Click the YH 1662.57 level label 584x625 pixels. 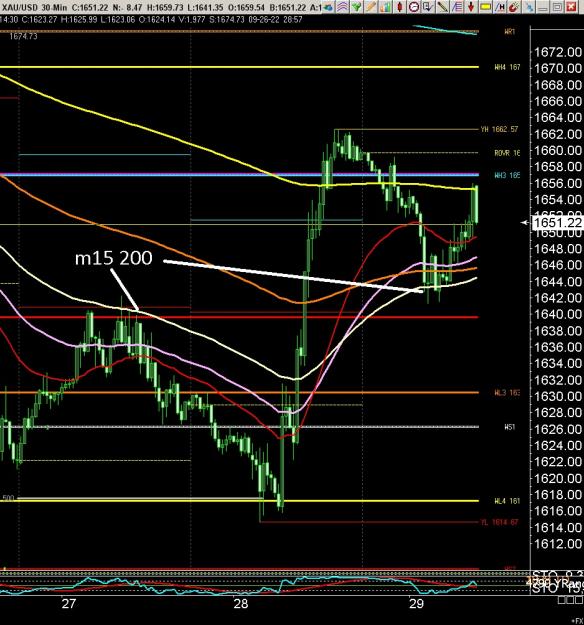[499, 129]
